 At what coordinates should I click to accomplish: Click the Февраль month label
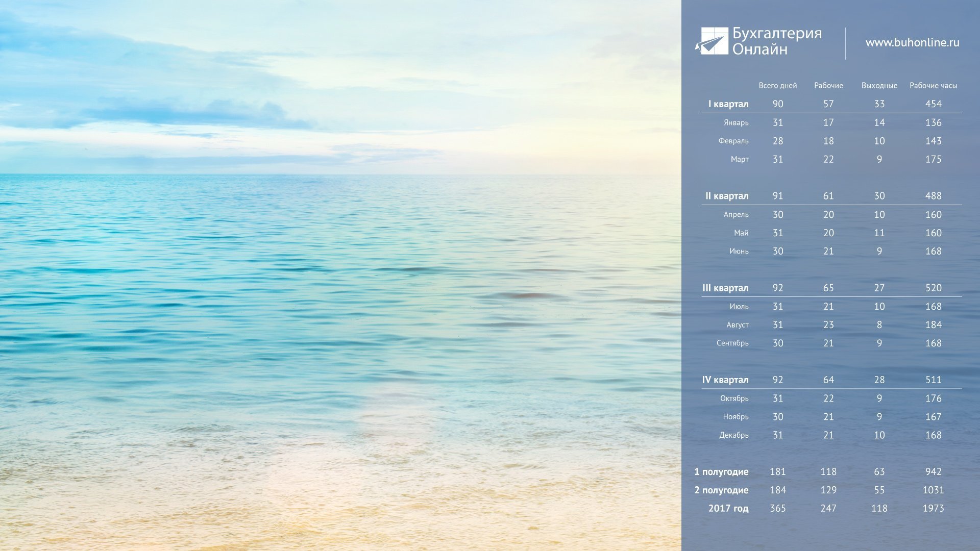click(733, 141)
